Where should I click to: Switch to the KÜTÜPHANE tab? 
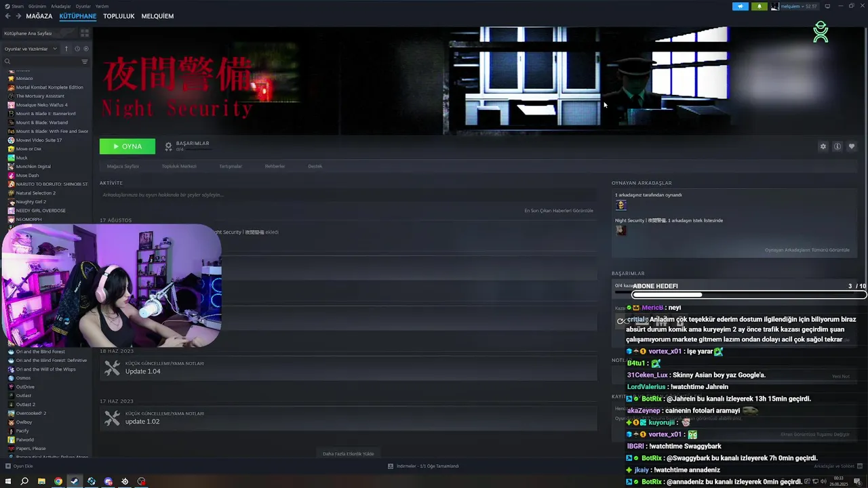pyautogui.click(x=78, y=16)
